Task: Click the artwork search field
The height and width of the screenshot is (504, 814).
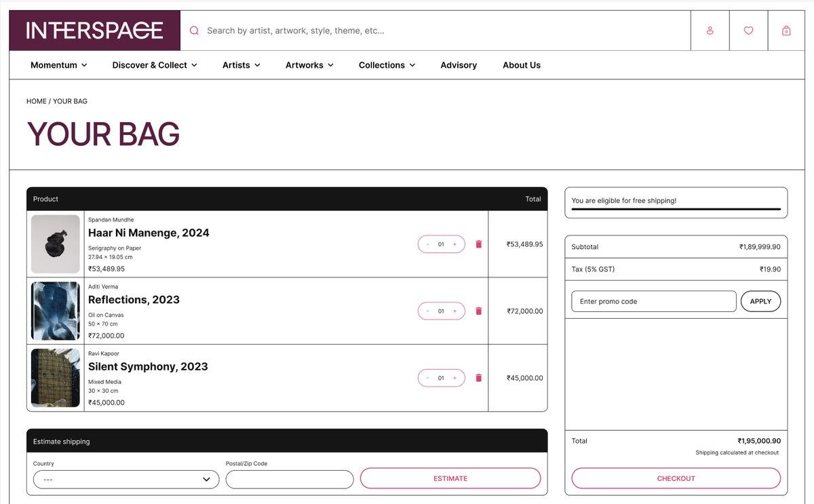Action: pyautogui.click(x=435, y=31)
